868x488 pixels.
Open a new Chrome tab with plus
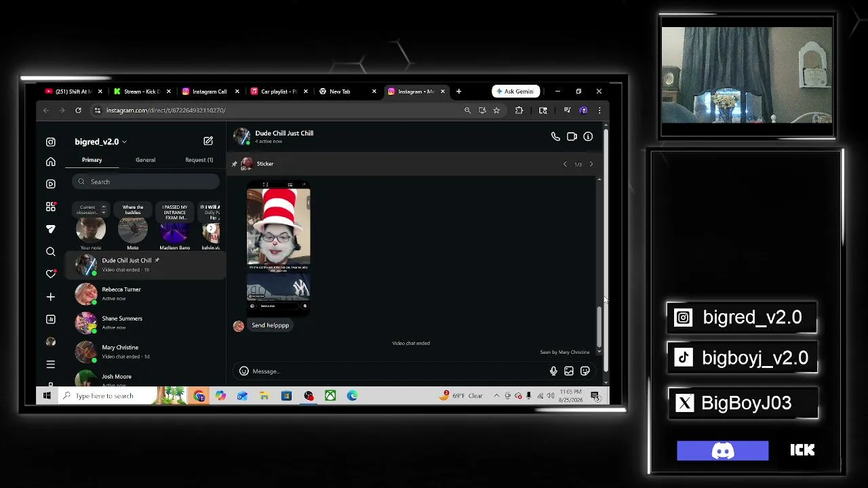click(458, 91)
